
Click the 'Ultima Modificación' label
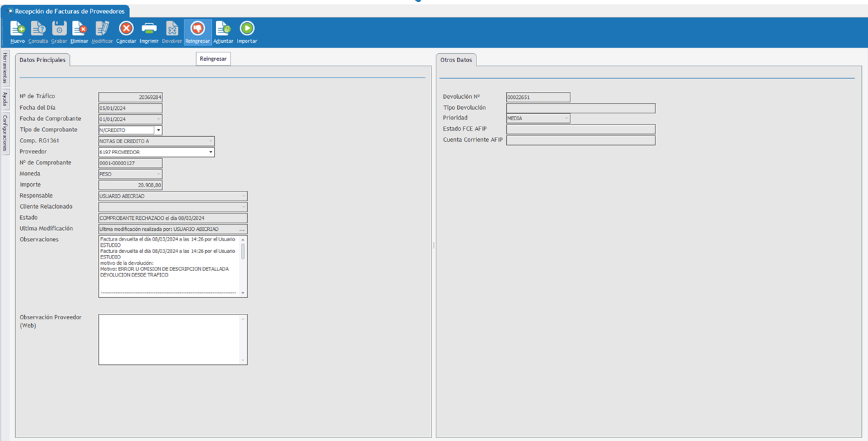click(x=46, y=228)
